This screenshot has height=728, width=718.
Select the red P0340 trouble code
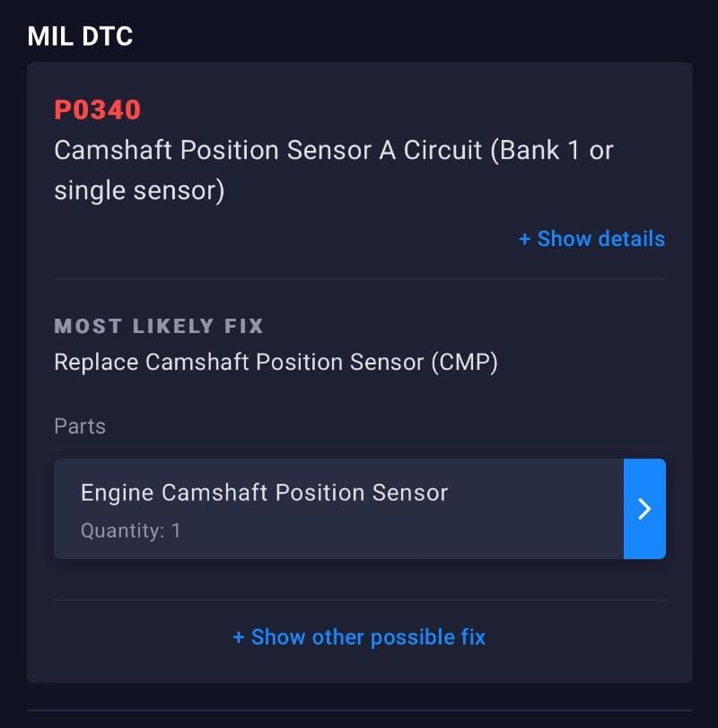(x=98, y=110)
